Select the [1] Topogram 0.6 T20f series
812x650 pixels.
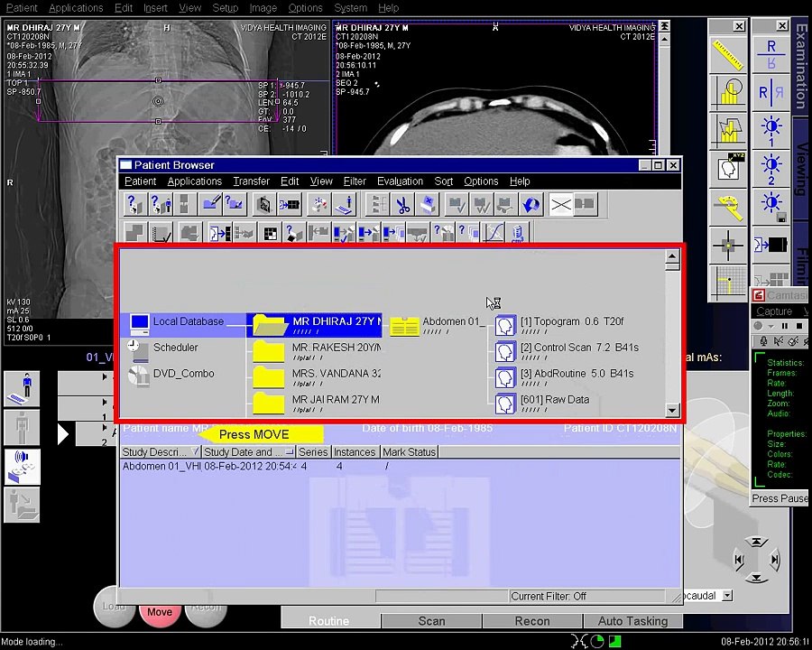[559, 325]
